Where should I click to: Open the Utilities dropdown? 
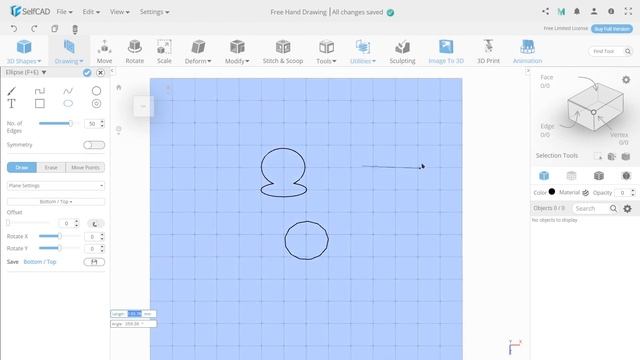coord(362,51)
